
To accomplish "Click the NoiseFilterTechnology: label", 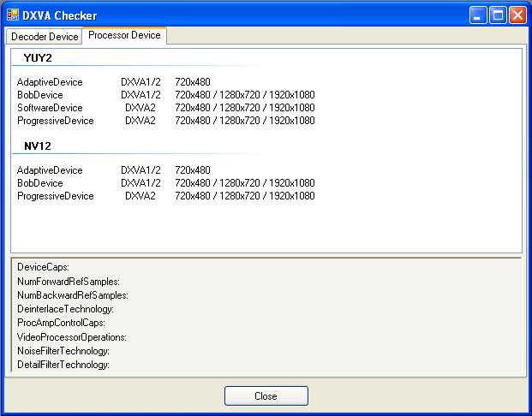I will (x=63, y=351).
